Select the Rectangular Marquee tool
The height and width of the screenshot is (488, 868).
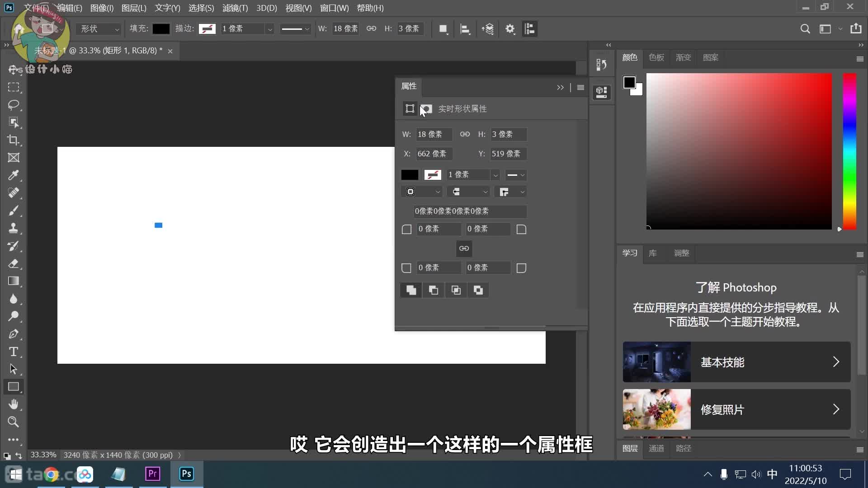(14, 87)
